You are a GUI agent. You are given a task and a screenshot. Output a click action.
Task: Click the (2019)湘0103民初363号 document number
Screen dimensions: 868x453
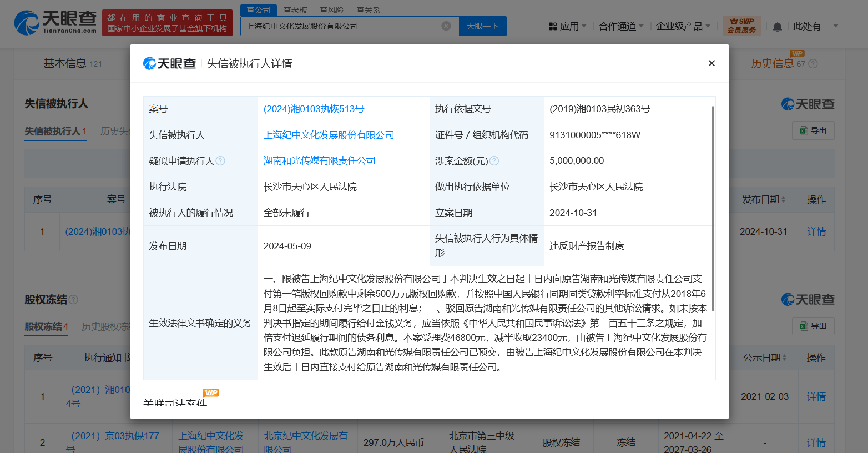600,109
